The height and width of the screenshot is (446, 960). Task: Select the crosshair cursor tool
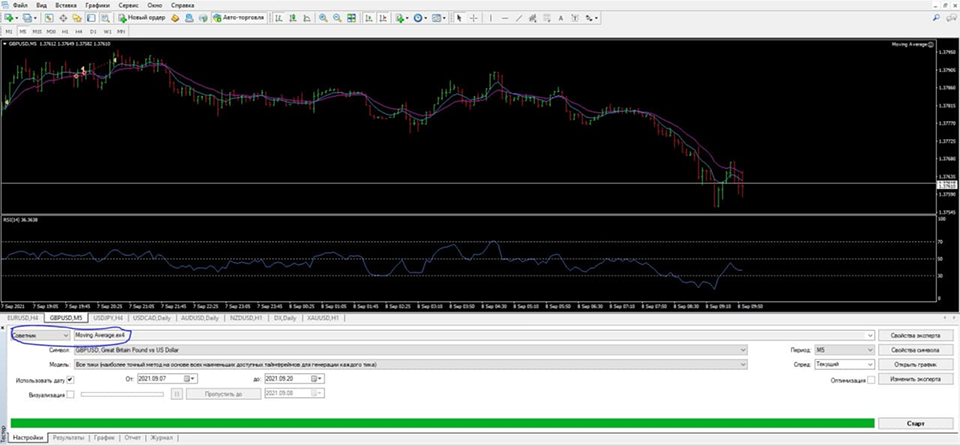(x=473, y=18)
